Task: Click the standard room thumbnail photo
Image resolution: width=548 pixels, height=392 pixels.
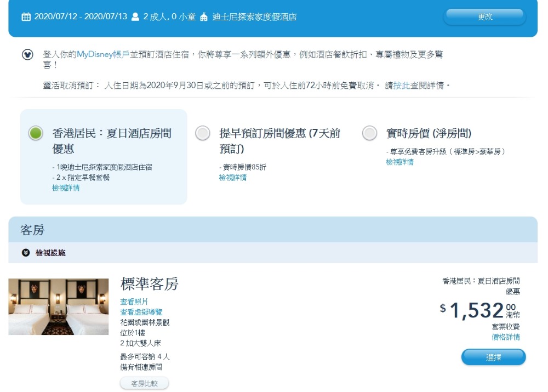Action: pyautogui.click(x=59, y=306)
